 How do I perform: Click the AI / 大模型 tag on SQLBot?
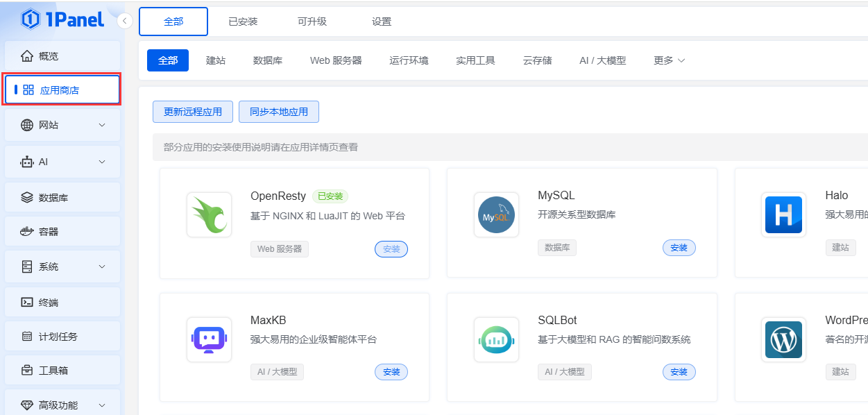pos(564,372)
